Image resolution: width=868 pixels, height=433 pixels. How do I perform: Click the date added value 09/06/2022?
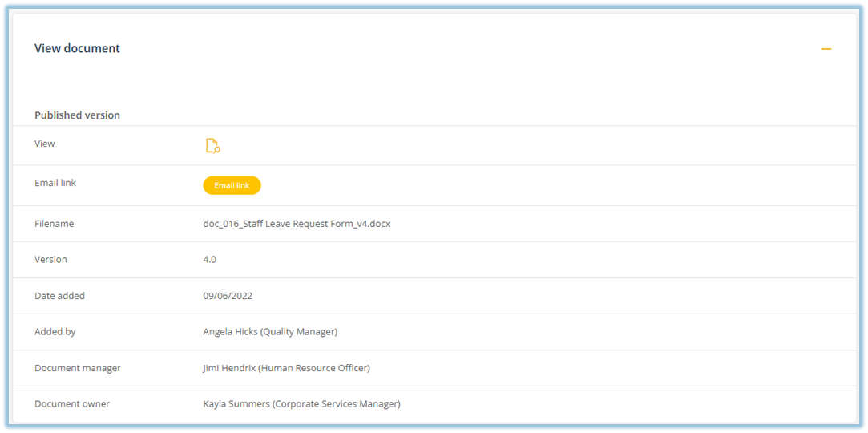point(228,296)
